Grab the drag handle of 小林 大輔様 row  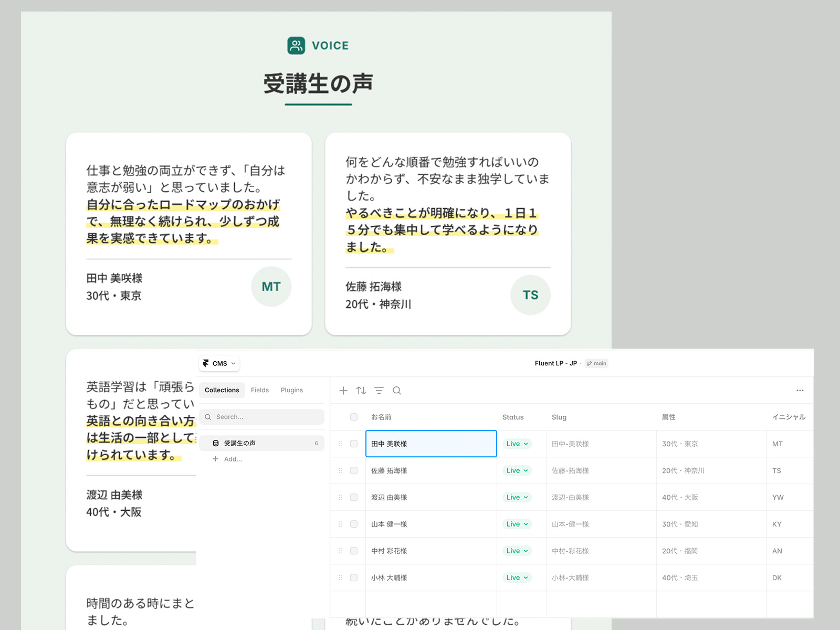[340, 577]
